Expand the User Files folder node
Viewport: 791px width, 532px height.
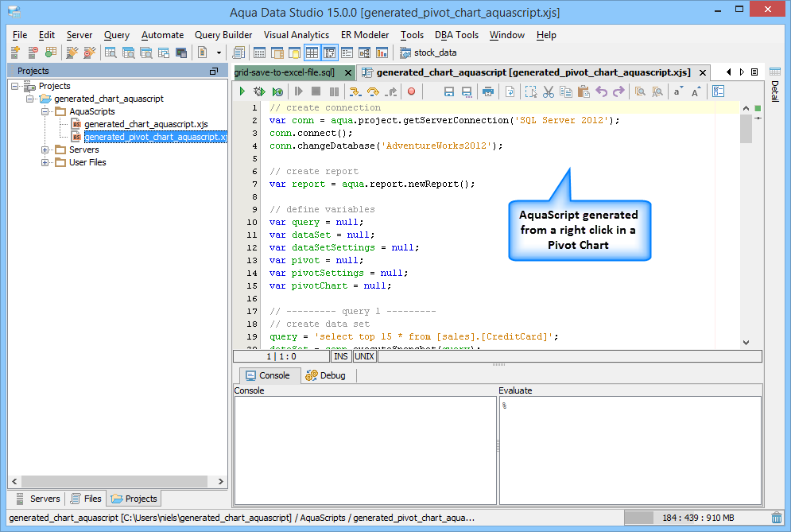(x=46, y=162)
